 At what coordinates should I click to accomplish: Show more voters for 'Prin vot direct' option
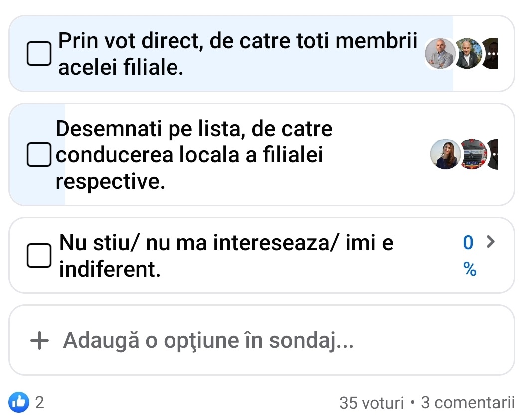point(491,53)
